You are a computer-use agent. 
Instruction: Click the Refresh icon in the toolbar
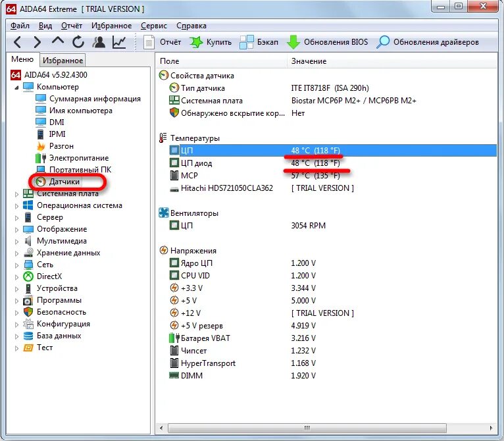pos(78,42)
